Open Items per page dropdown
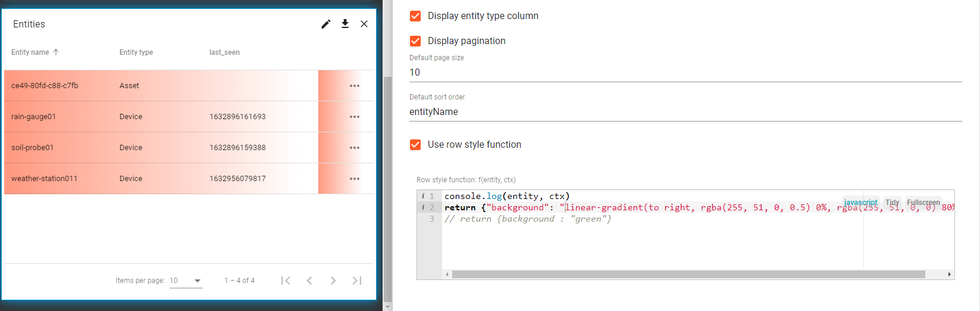 click(186, 281)
